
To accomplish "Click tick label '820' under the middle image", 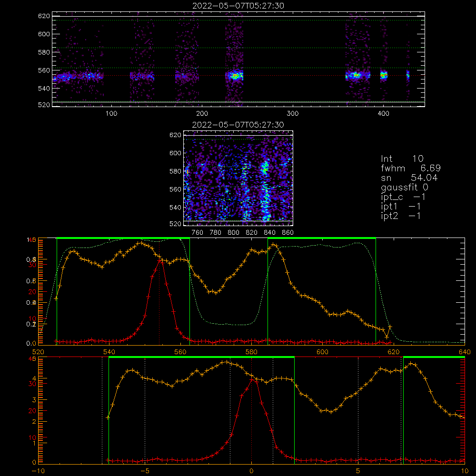I will pyautogui.click(x=252, y=233).
